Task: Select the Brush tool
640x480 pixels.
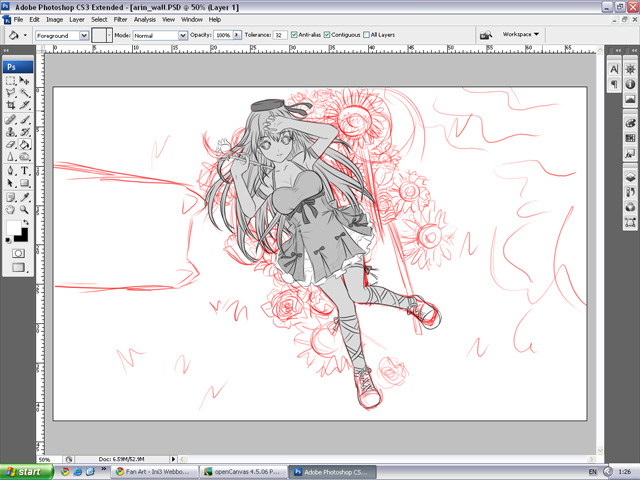Action: [x=24, y=120]
